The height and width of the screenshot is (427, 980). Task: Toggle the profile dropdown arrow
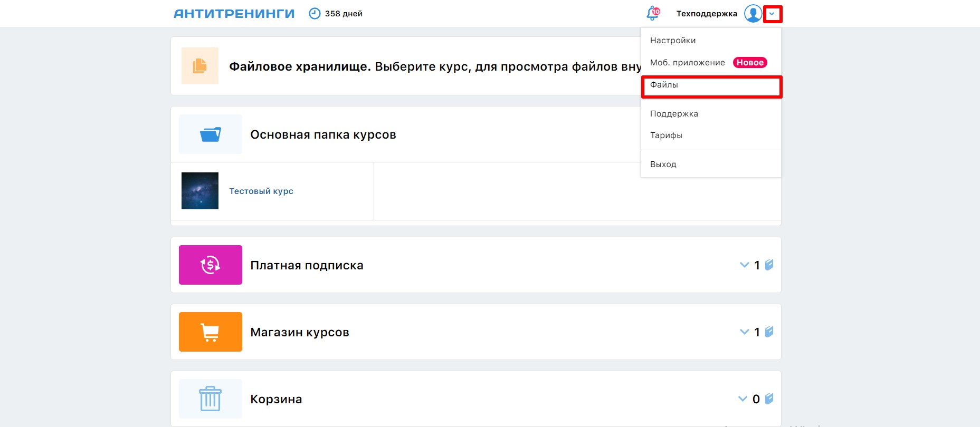point(772,14)
